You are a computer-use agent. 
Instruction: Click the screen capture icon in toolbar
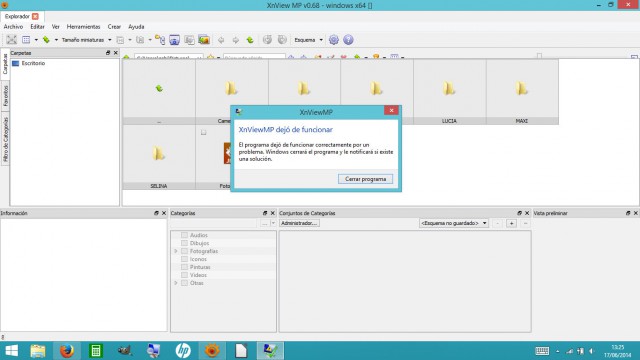pos(175,40)
